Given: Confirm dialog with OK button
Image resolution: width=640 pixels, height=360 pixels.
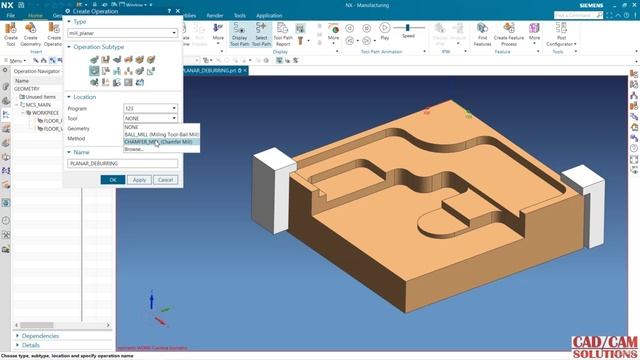Looking at the screenshot, I should (x=113, y=180).
